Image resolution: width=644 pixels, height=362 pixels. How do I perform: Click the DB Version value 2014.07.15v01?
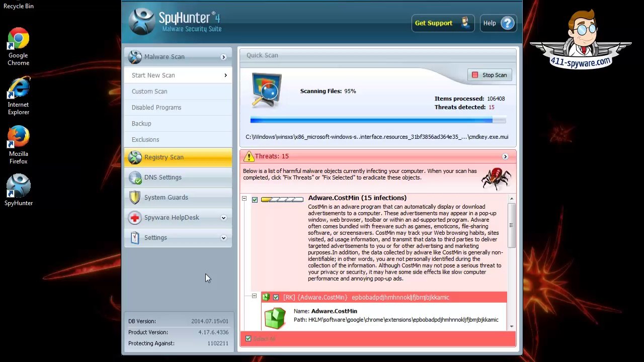point(210,321)
